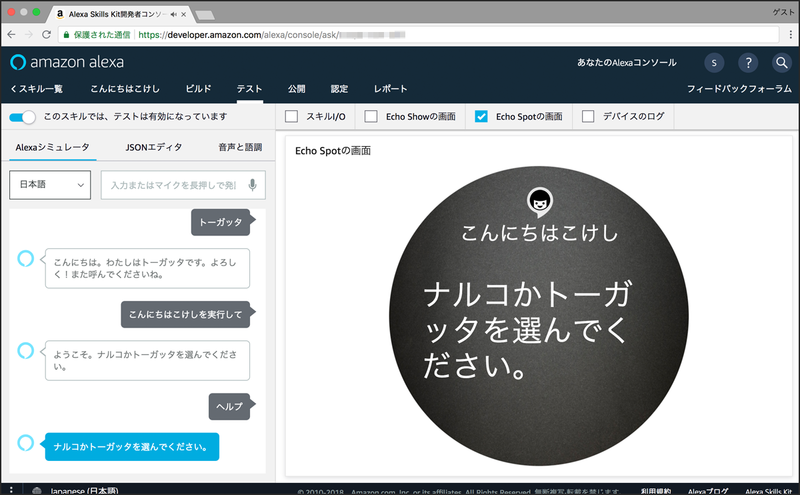
Task: Click the Echo Spot round screen preview
Action: [x=539, y=316]
